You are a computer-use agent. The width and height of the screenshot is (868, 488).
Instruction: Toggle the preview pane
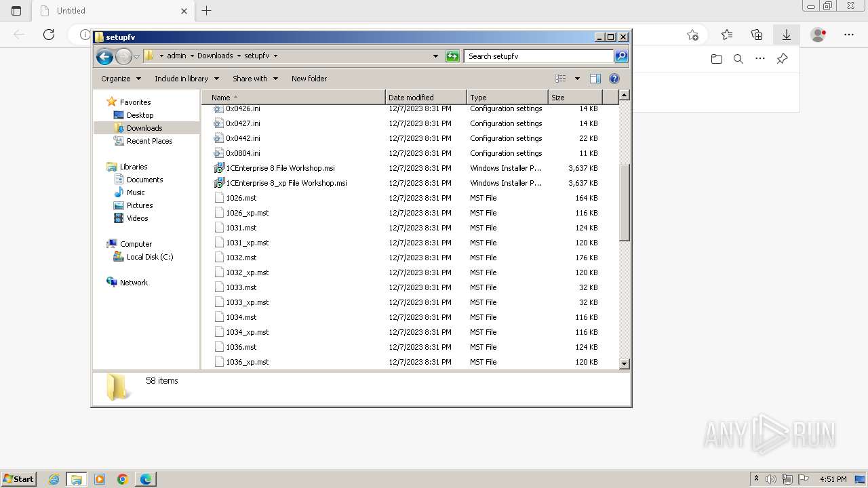click(x=595, y=79)
